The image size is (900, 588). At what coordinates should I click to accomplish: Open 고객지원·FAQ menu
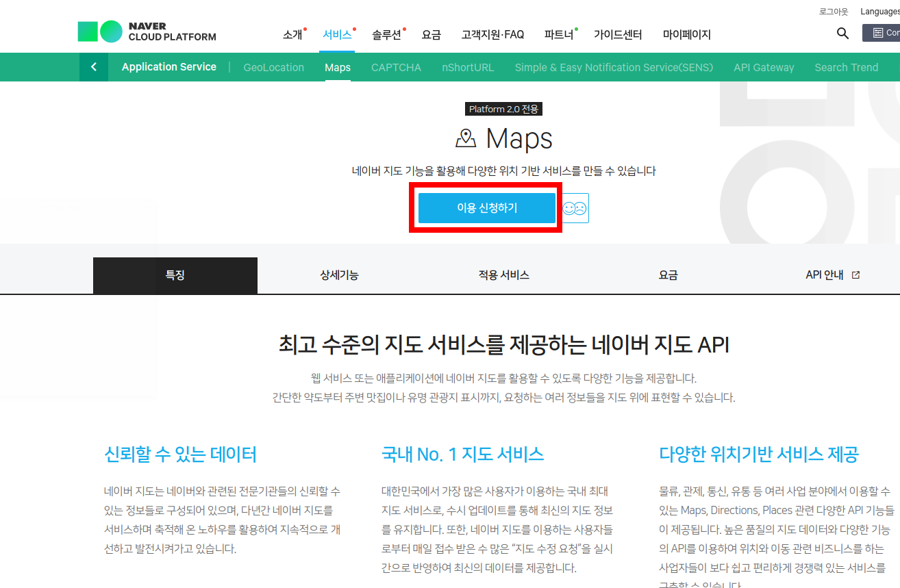(492, 34)
